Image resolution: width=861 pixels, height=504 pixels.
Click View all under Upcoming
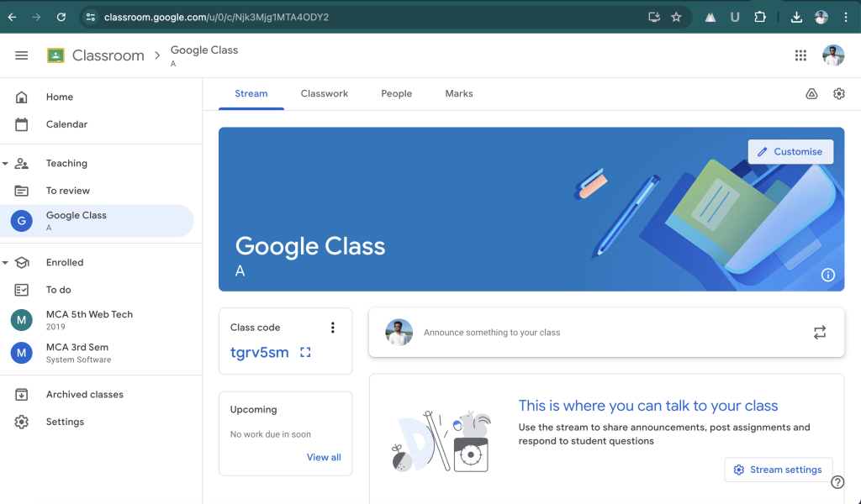click(x=324, y=457)
